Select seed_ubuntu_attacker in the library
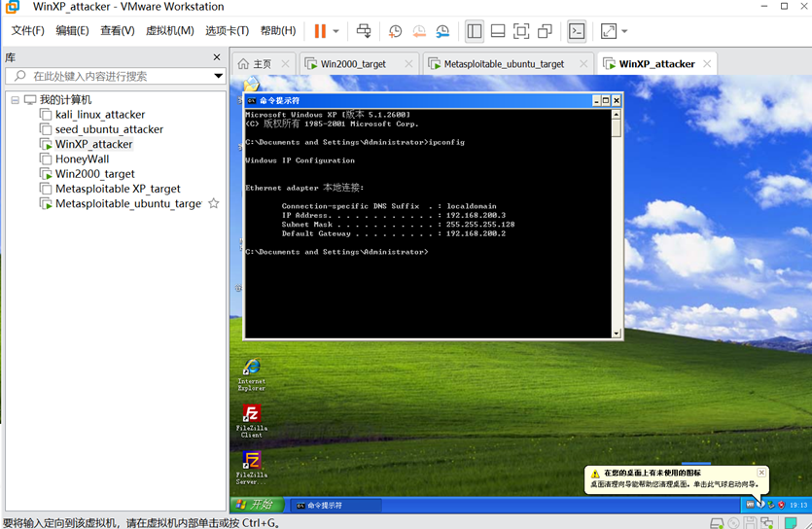The height and width of the screenshot is (529, 812). point(102,129)
